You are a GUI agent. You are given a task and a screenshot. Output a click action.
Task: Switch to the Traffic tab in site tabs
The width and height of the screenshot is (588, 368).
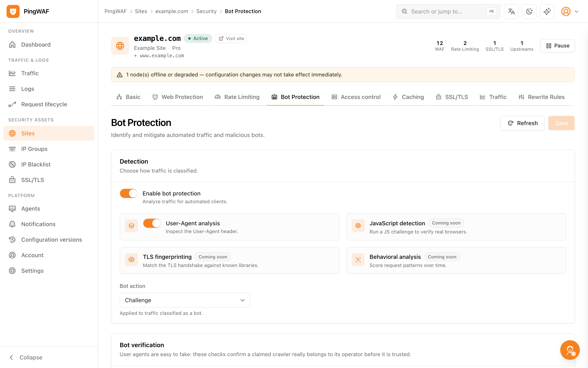[493, 97]
